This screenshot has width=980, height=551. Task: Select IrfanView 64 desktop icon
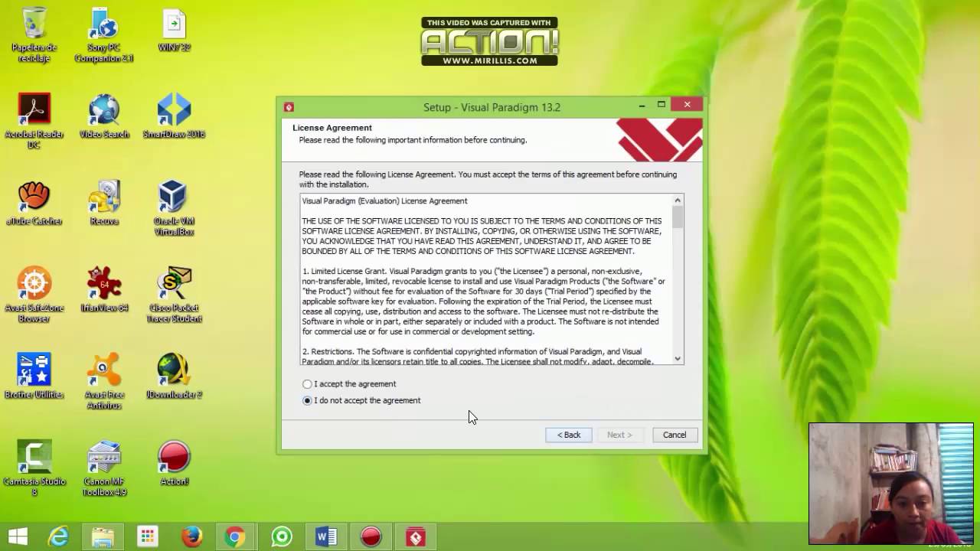pos(104,290)
